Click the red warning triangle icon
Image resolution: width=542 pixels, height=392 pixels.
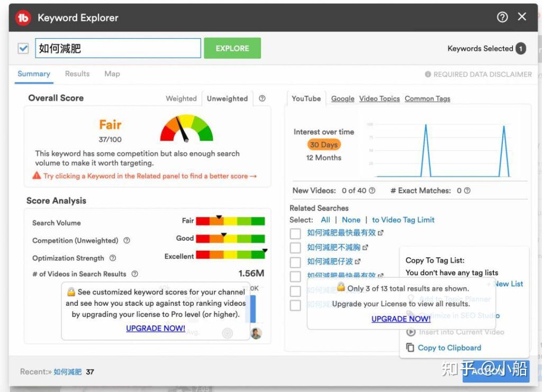[37, 176]
